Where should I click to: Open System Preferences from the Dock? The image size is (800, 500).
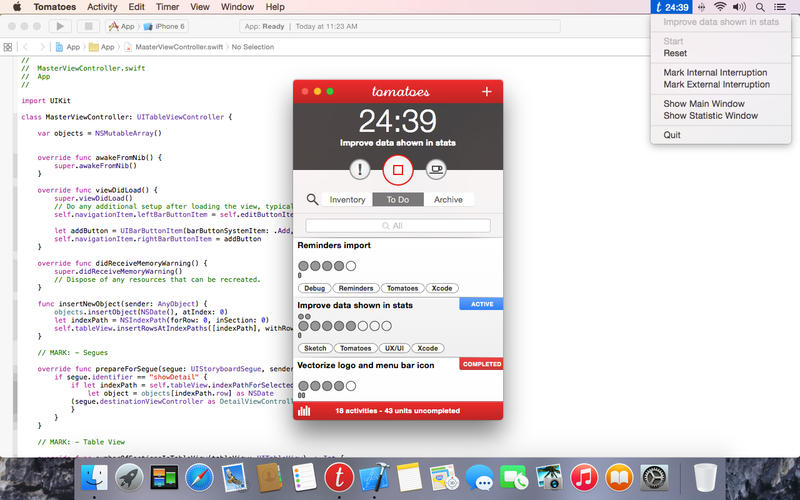(654, 478)
